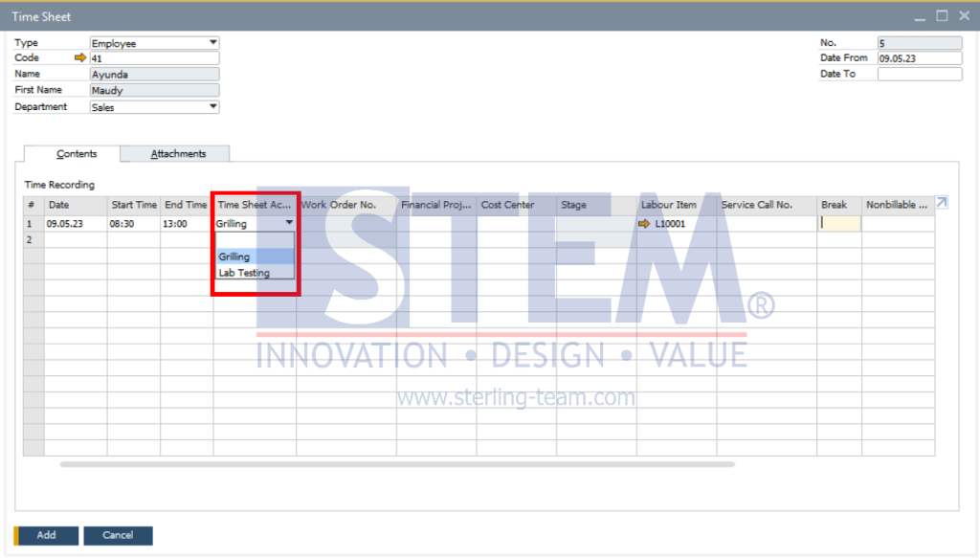Switch to the Contents tab
This screenshot has width=980, height=558.
point(76,153)
